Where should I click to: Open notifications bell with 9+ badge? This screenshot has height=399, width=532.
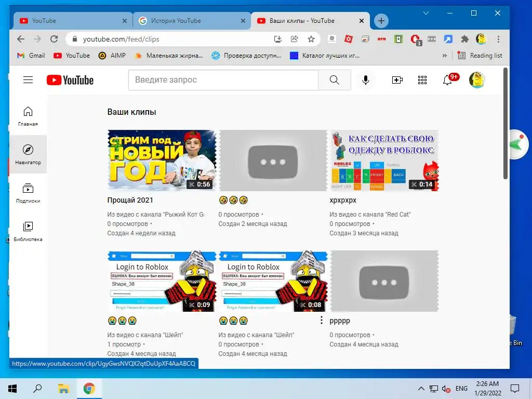click(x=448, y=79)
